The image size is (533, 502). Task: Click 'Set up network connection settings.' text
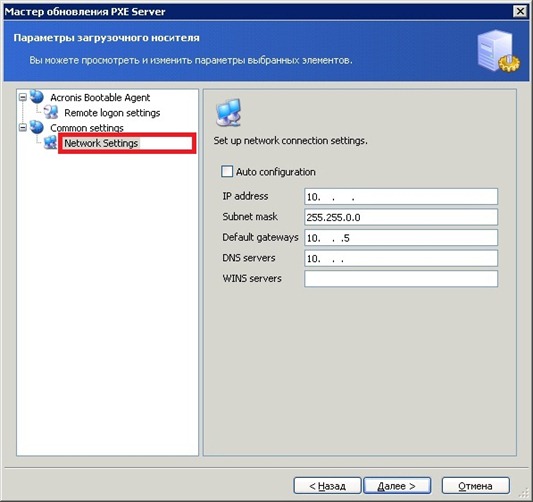click(x=290, y=141)
